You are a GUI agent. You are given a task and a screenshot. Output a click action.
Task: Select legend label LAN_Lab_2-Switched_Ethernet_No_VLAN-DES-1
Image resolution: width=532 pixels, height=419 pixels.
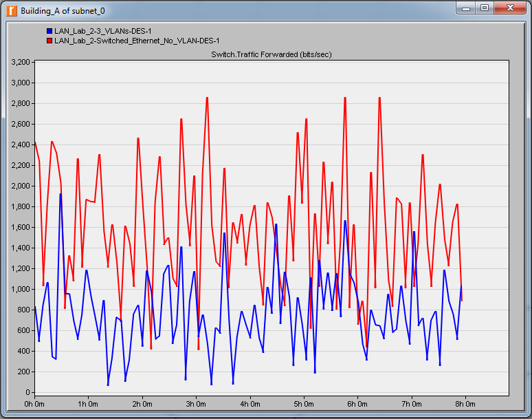pyautogui.click(x=137, y=41)
